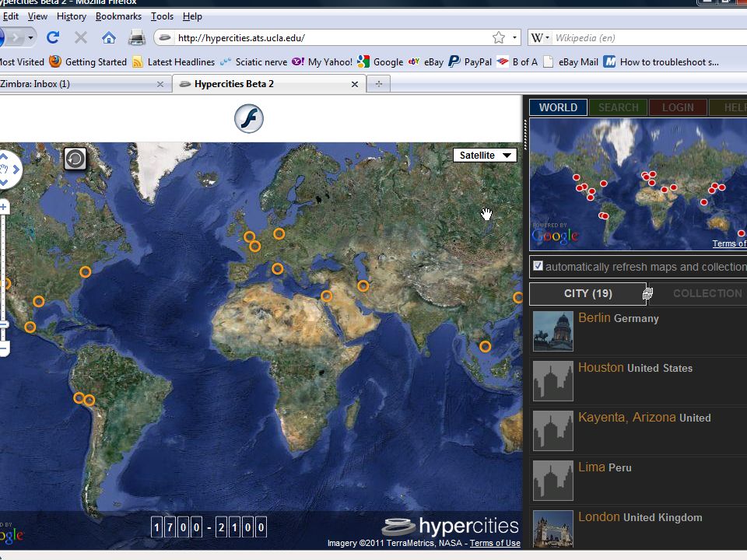Select London United Kingdom city

[x=638, y=528]
